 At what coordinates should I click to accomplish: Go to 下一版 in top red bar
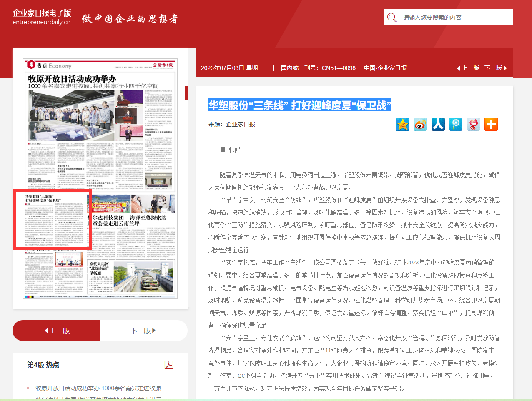496,68
